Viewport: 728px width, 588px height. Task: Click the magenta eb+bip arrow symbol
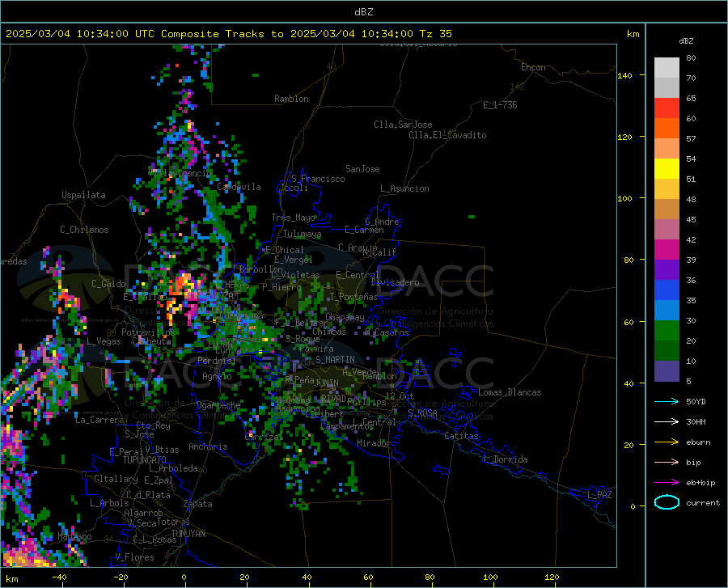667,483
